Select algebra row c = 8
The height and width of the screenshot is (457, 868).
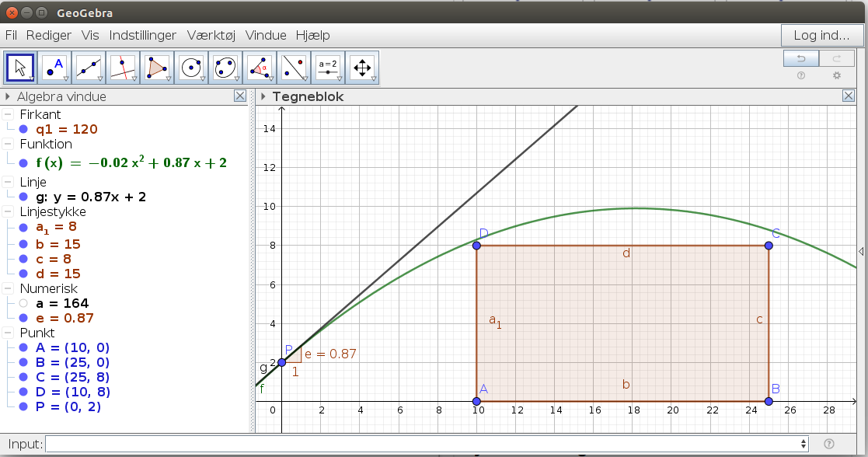pyautogui.click(x=54, y=260)
